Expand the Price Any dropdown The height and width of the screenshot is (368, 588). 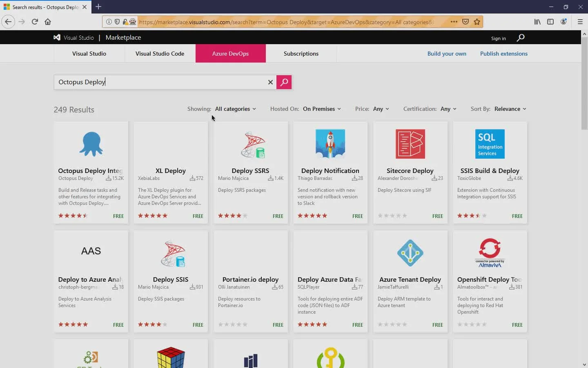(x=381, y=109)
